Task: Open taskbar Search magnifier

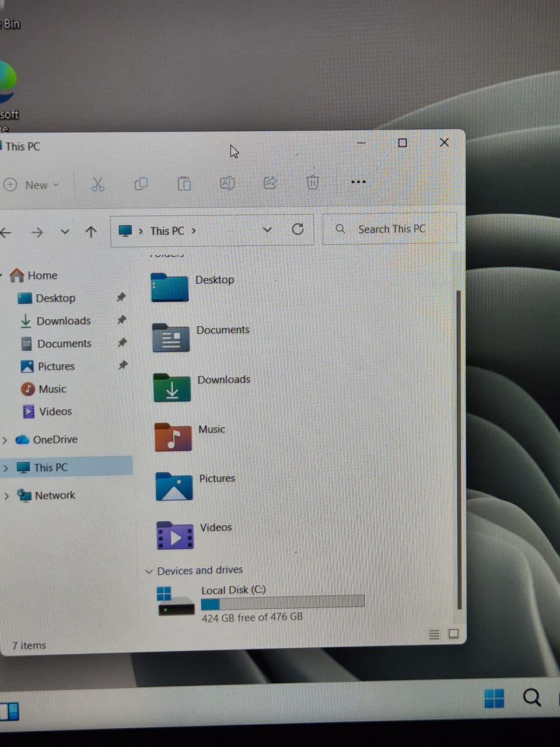Action: click(531, 697)
